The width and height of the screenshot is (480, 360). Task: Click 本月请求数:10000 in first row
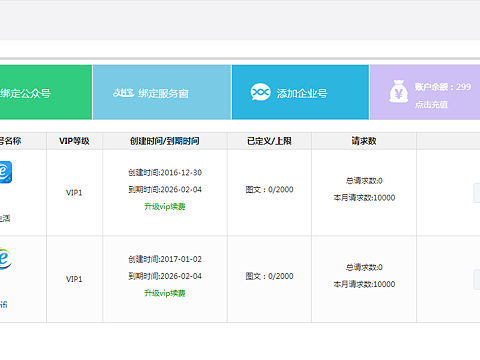(364, 198)
